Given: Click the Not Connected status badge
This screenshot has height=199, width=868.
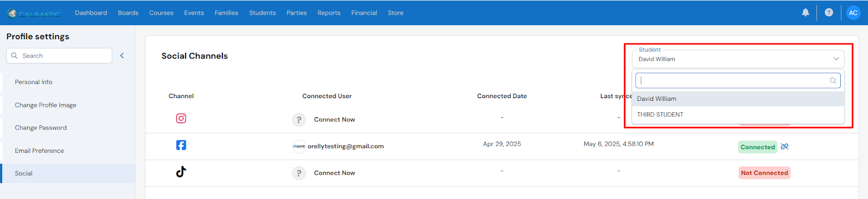Looking at the screenshot, I should click(764, 173).
